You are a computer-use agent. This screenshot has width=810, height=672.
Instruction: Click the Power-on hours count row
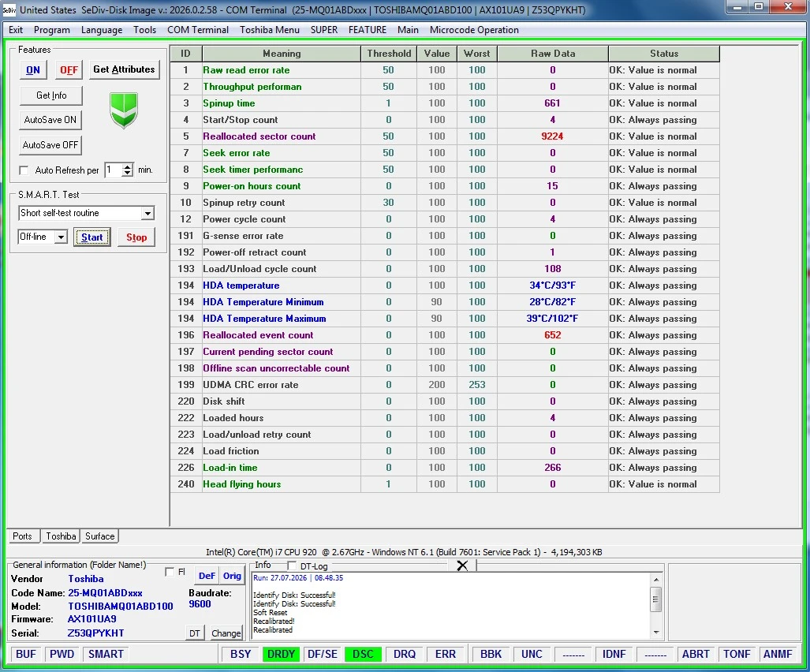(x=445, y=186)
